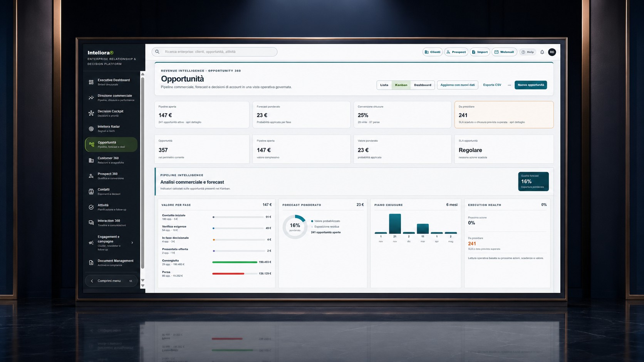
Task: Click Esporta CSV link
Action: (x=492, y=85)
